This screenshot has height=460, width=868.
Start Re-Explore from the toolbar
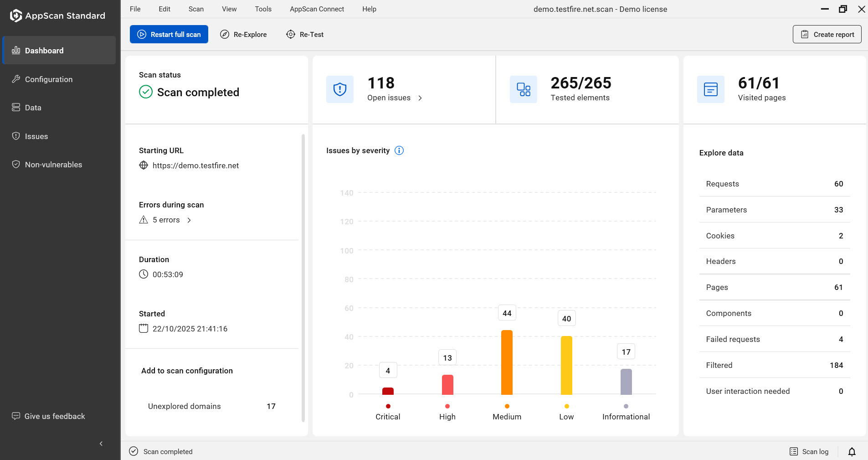(x=244, y=35)
